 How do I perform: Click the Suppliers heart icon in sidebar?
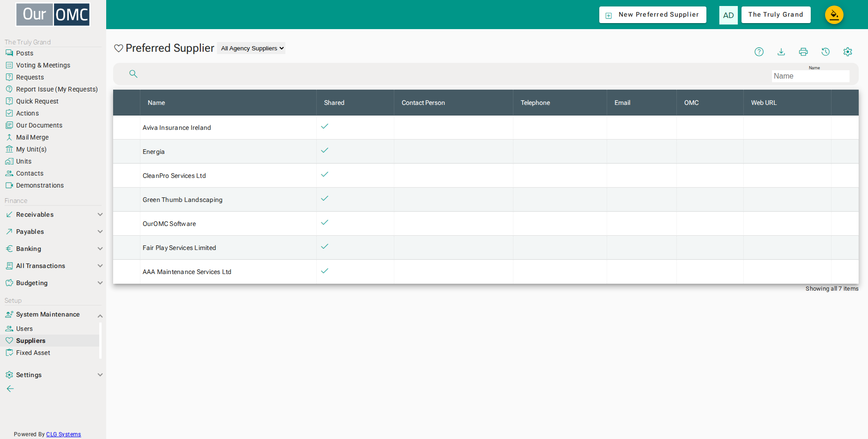point(9,341)
